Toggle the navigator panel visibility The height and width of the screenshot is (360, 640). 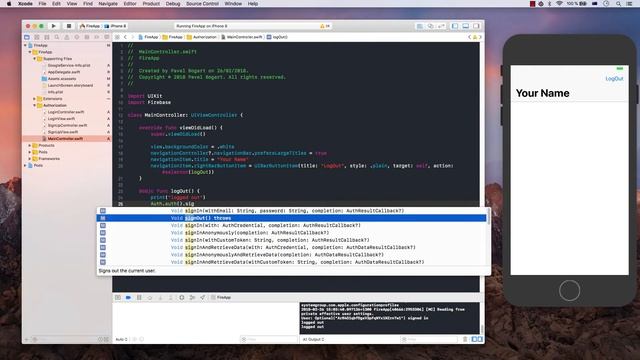point(455,26)
